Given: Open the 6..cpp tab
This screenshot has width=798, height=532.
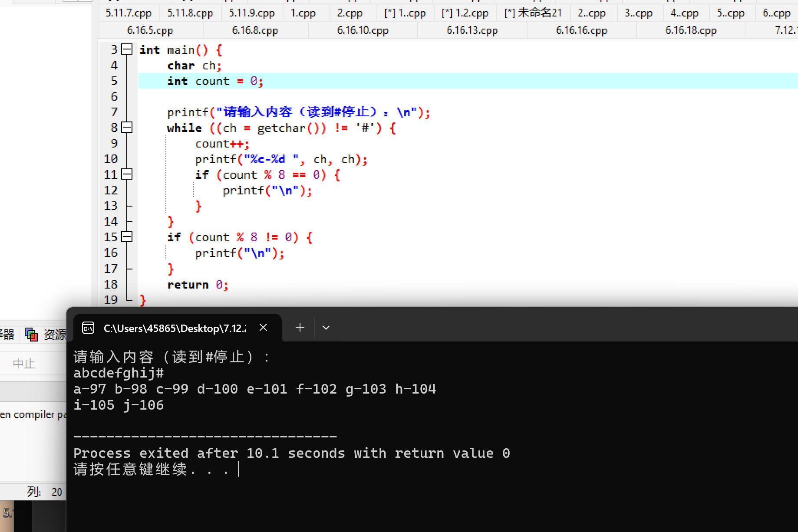Looking at the screenshot, I should 777,13.
